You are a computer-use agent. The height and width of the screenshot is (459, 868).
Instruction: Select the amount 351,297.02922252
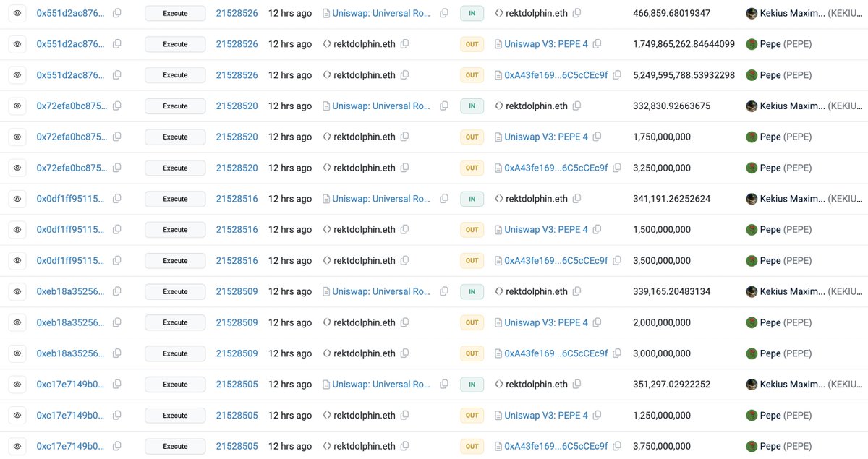[671, 385]
